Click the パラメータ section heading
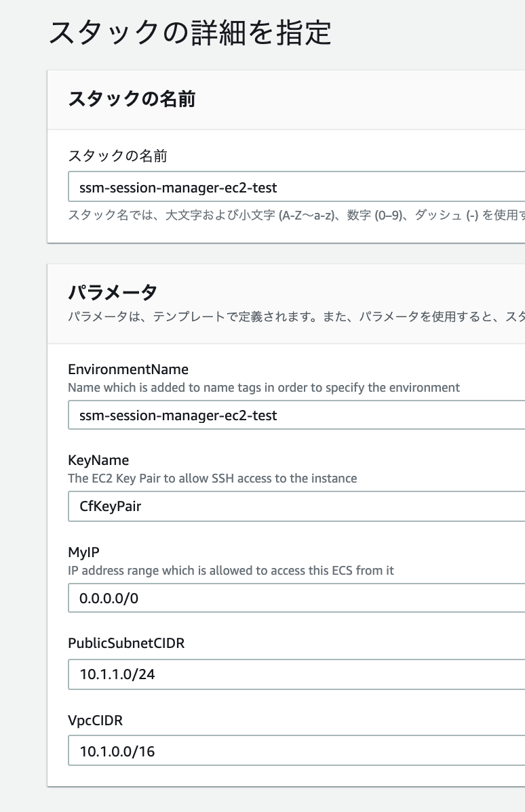 pos(113,291)
